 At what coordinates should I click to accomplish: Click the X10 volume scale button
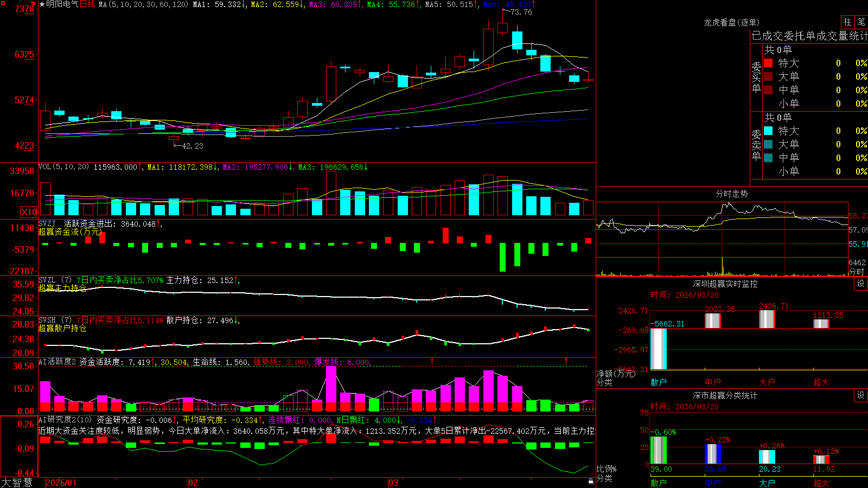point(29,212)
